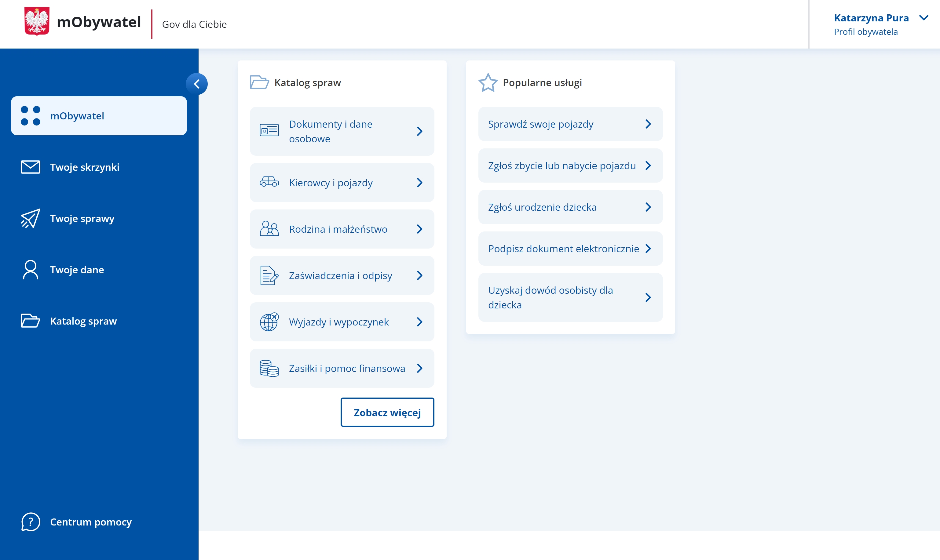Open the Sprawdź swoje pojazdy service
The image size is (940, 560).
[570, 124]
